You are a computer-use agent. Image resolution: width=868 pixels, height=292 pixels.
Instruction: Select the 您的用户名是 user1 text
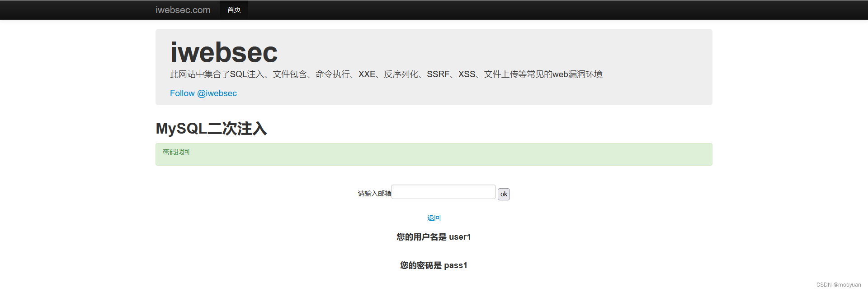tap(434, 237)
